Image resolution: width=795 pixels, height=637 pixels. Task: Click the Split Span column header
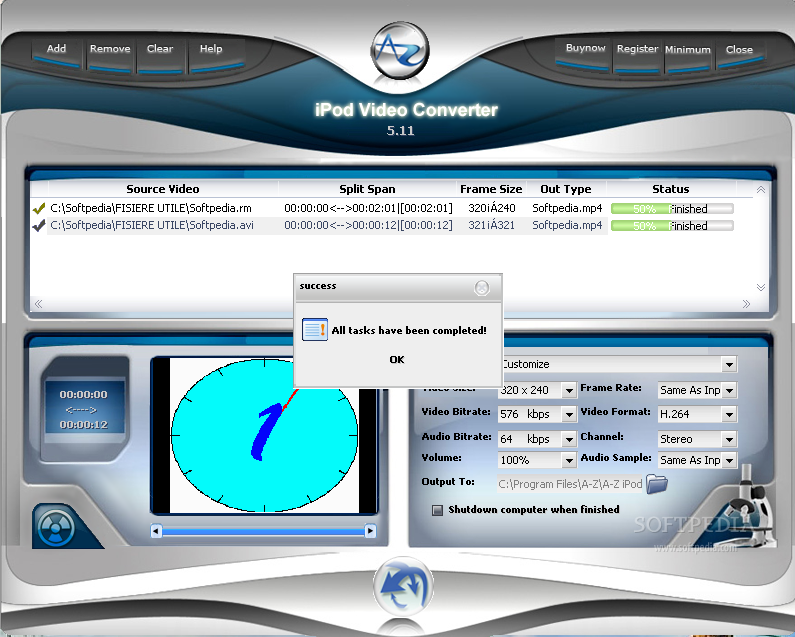pyautogui.click(x=367, y=189)
